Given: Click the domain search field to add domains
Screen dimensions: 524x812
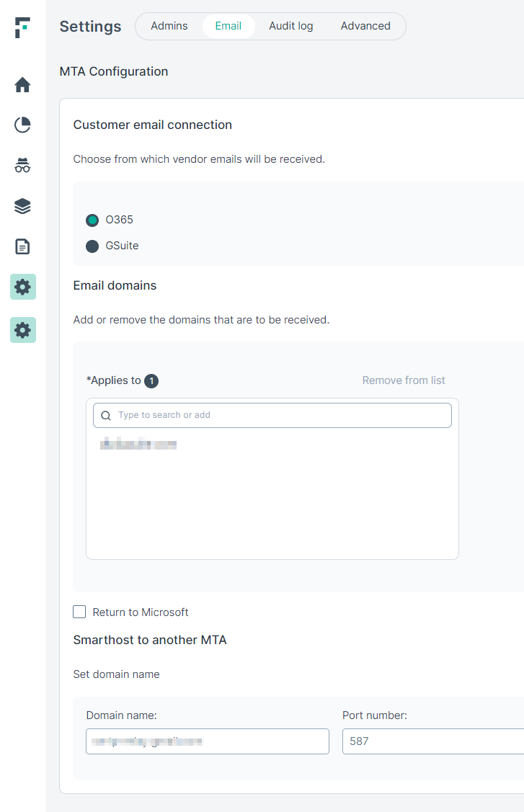Looking at the screenshot, I should pos(272,415).
